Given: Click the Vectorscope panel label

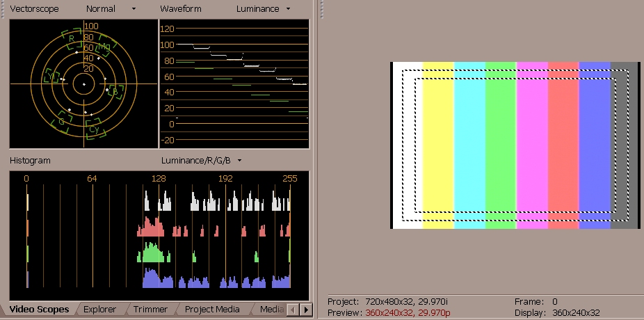Looking at the screenshot, I should point(34,8).
